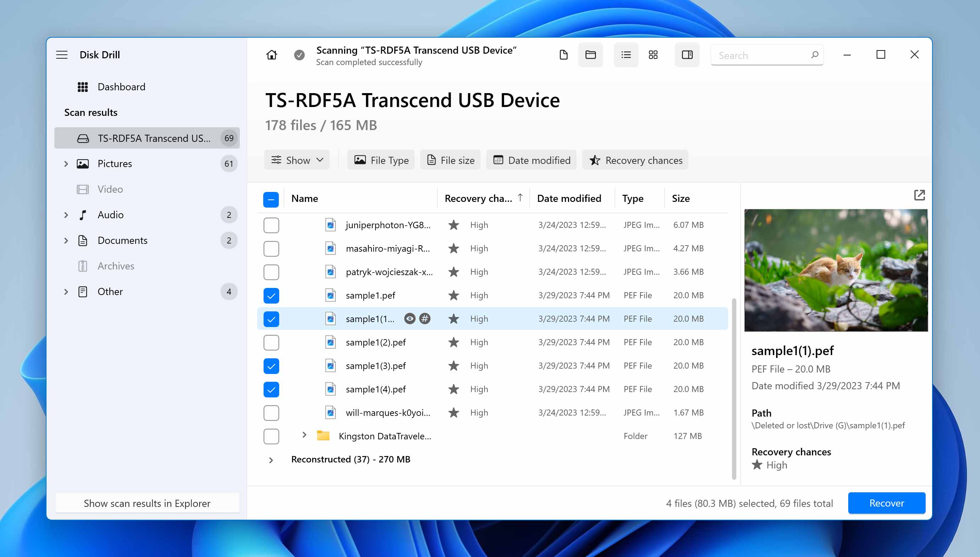
Task: Check the will-marques-k0yoi checkbox
Action: point(271,413)
